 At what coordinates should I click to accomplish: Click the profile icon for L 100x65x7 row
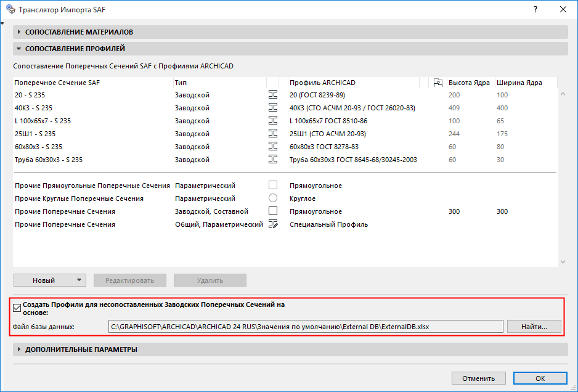273,121
